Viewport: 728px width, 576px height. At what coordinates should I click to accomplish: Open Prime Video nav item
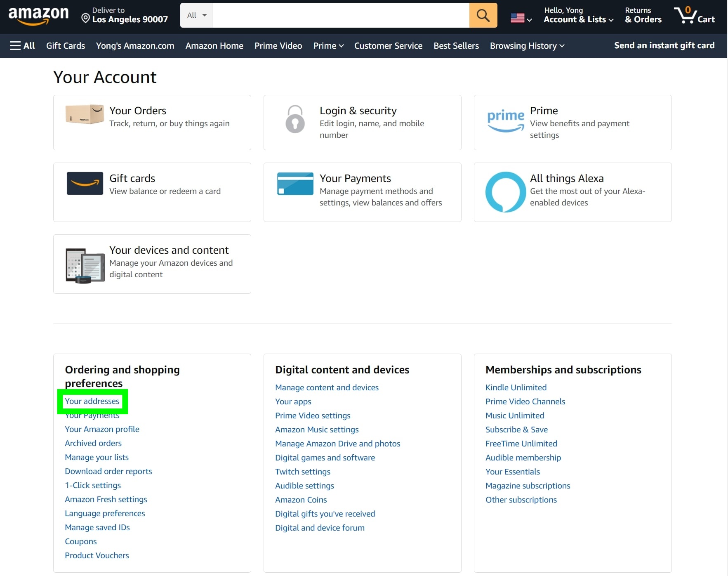coord(278,46)
